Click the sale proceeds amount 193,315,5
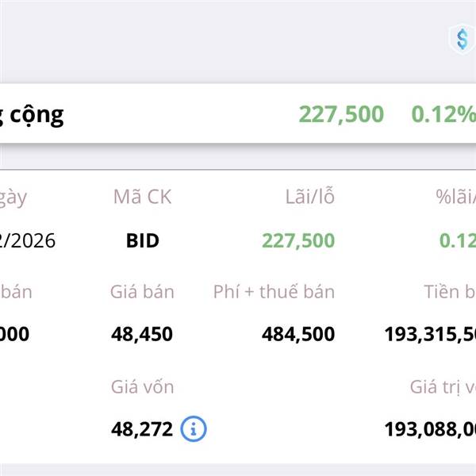The height and width of the screenshot is (476, 476). coord(430,334)
